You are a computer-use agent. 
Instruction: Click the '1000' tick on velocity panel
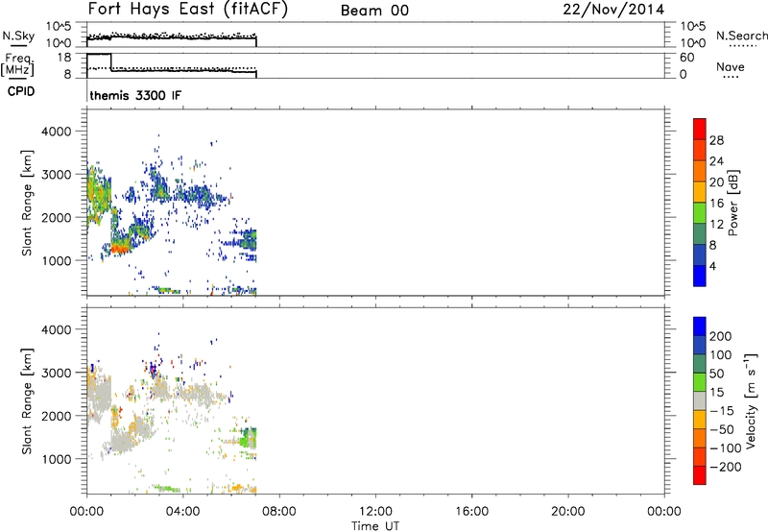(57, 459)
